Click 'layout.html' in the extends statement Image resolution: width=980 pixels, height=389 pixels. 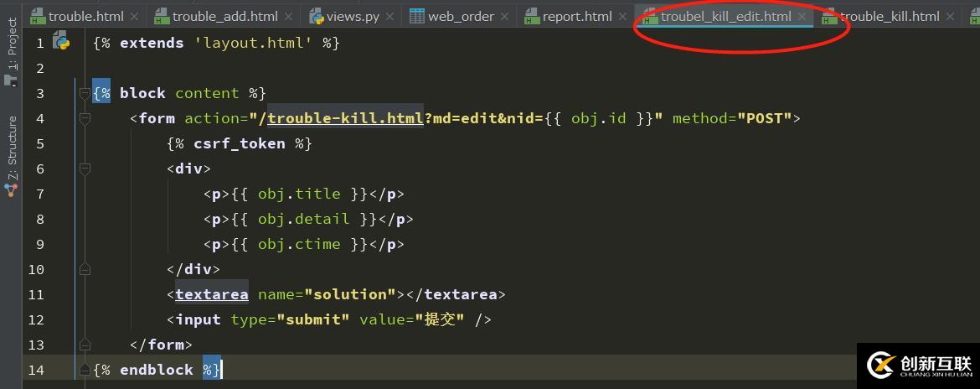253,43
